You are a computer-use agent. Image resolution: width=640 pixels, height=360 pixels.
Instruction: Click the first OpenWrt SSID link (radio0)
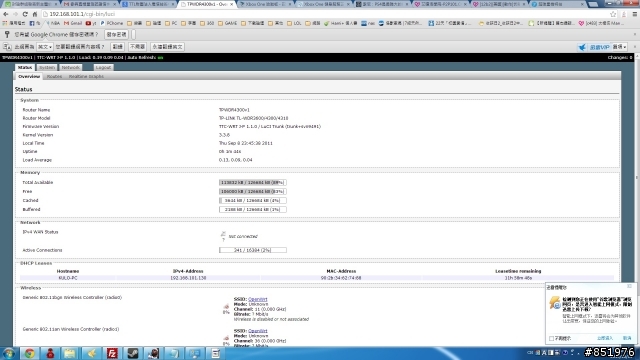pyautogui.click(x=258, y=299)
